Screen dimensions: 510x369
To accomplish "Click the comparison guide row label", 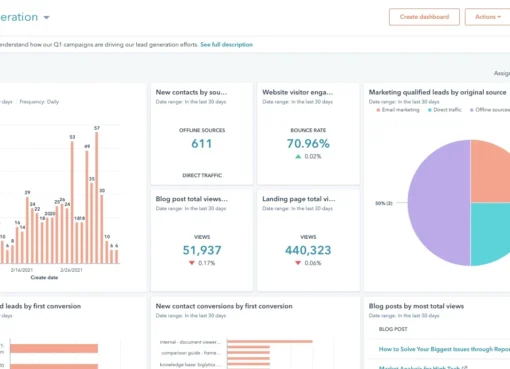I will coord(191,353).
